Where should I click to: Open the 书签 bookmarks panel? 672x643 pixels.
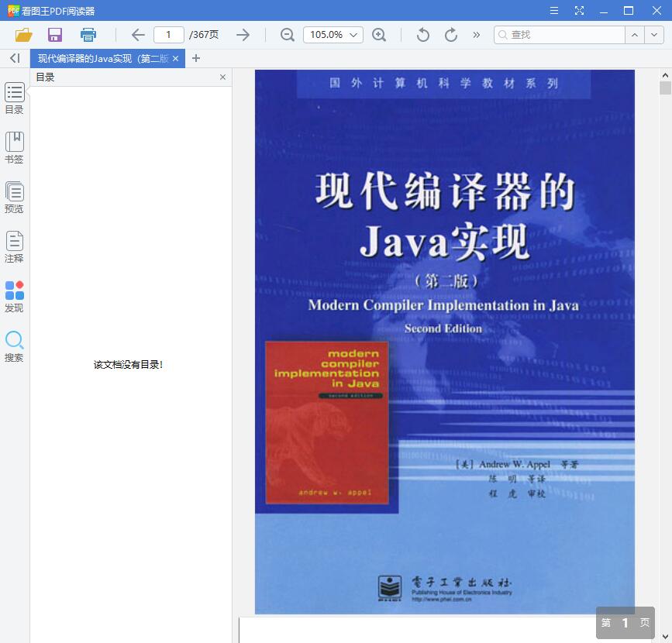(15, 148)
